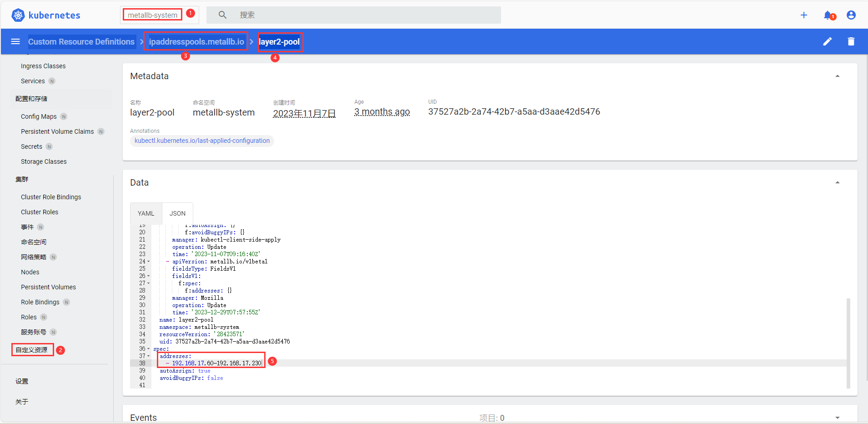Open Role Bindings in sidebar

coord(40,302)
